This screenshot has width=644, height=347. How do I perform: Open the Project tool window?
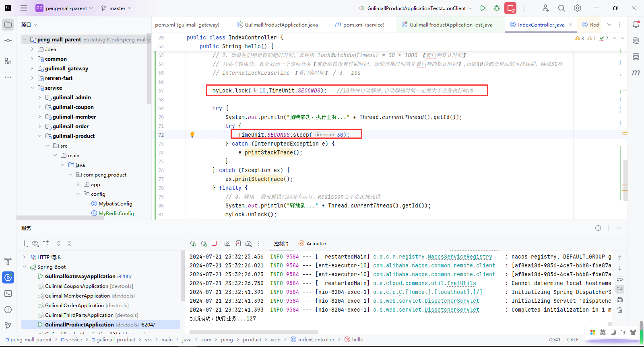(8, 25)
